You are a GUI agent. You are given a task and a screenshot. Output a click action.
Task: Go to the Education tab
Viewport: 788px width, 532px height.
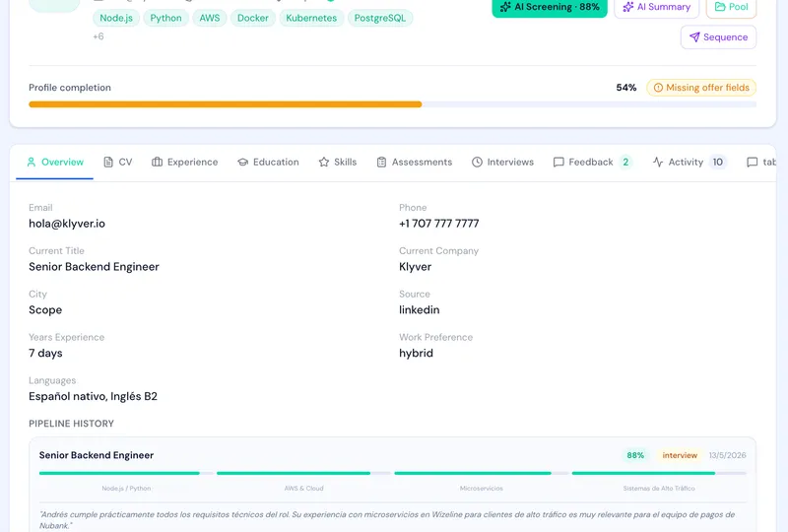click(268, 162)
